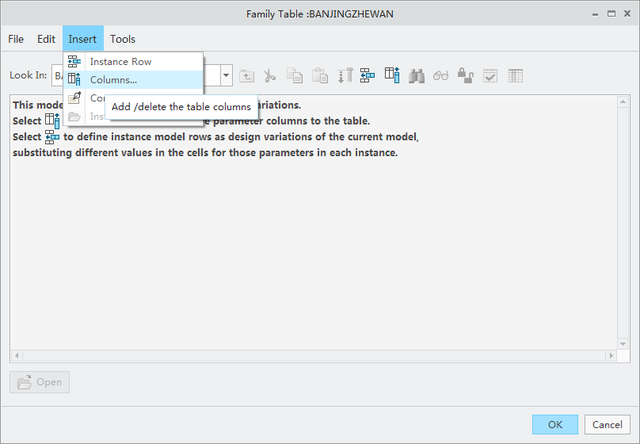The image size is (640, 444).
Task: Click the verify instances checkmark icon
Action: pyautogui.click(x=490, y=76)
